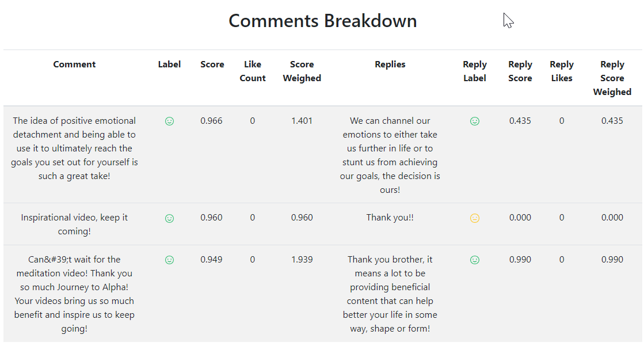Viewport: 644px width, 346px height.
Task: Click the 'Label' column header
Action: (x=169, y=64)
